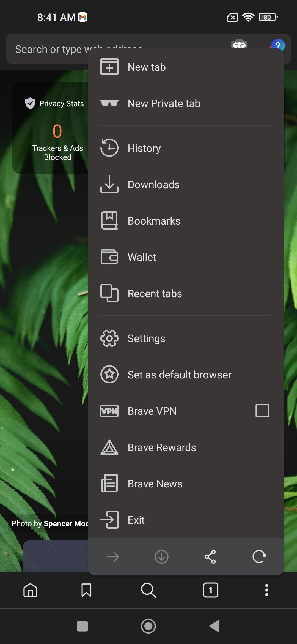Tap the forward arrow icon in menu
This screenshot has width=297, height=644.
[113, 557]
